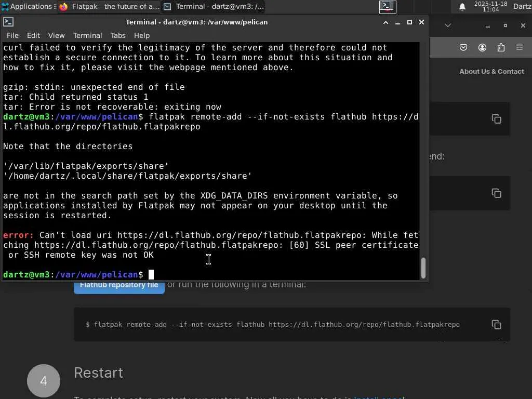The width and height of the screenshot is (532, 399).
Task: Click the terminal icon in the window title bar
Action: (x=8, y=22)
